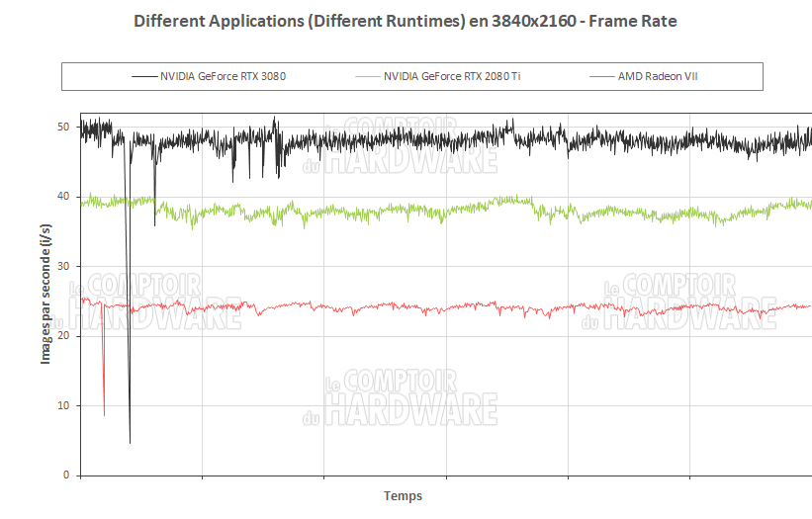Screen dimensions: 812x519
Task: Click the black line swatch in the legend
Action: (x=143, y=76)
